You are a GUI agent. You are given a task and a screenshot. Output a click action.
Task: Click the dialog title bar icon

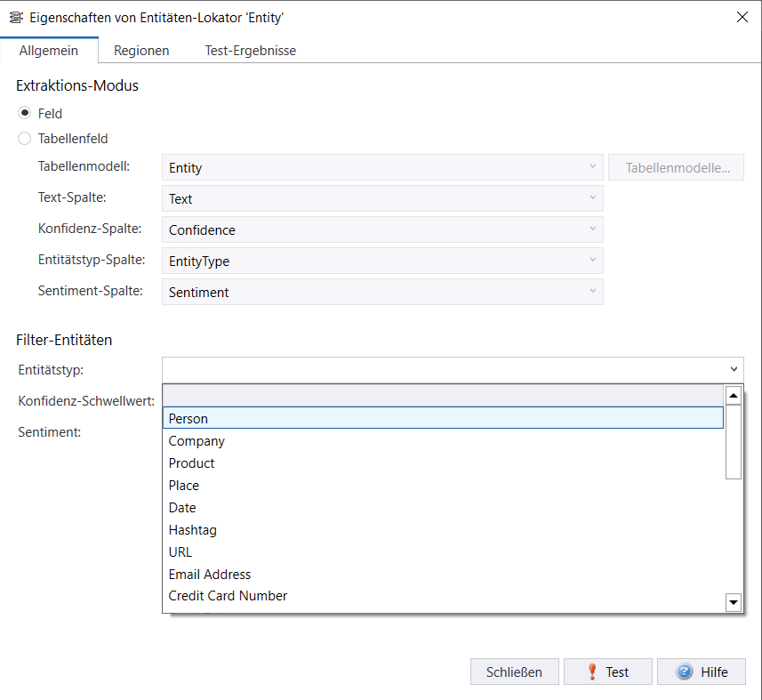[x=16, y=17]
